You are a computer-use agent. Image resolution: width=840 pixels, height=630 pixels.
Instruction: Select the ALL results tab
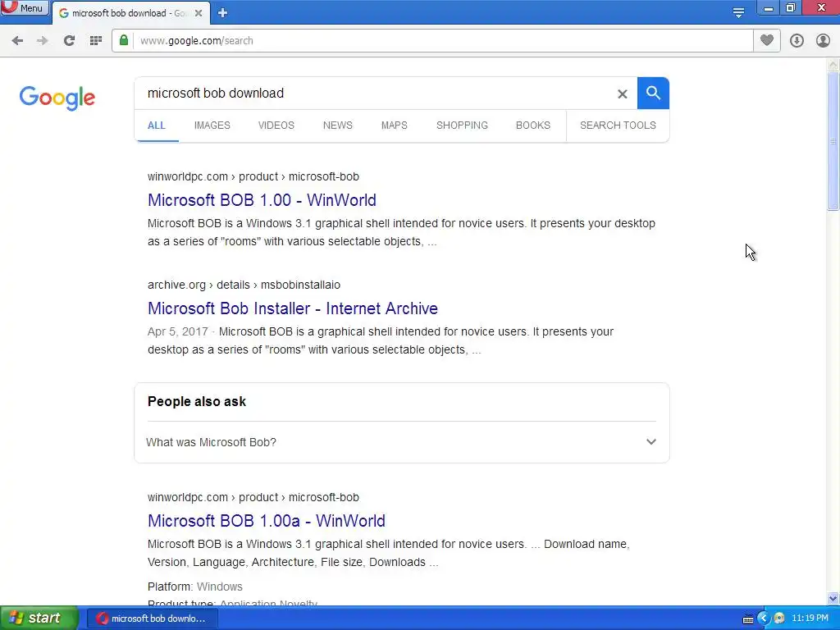157,126
